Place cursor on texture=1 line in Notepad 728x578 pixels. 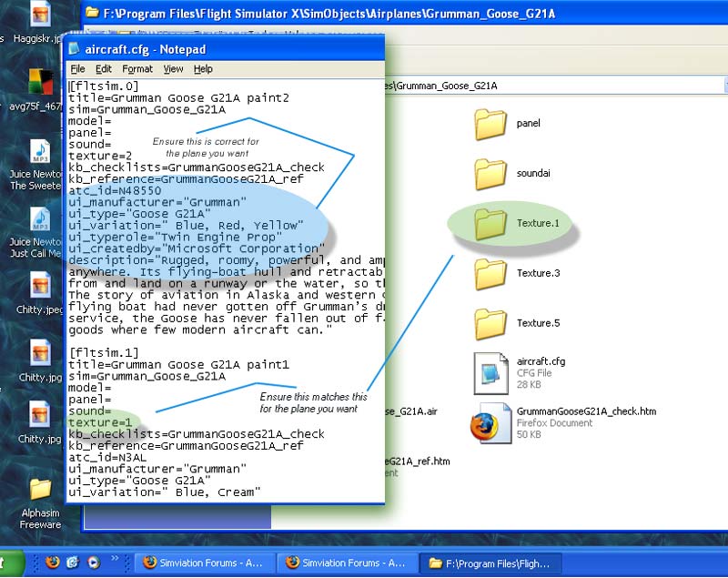[x=101, y=423]
